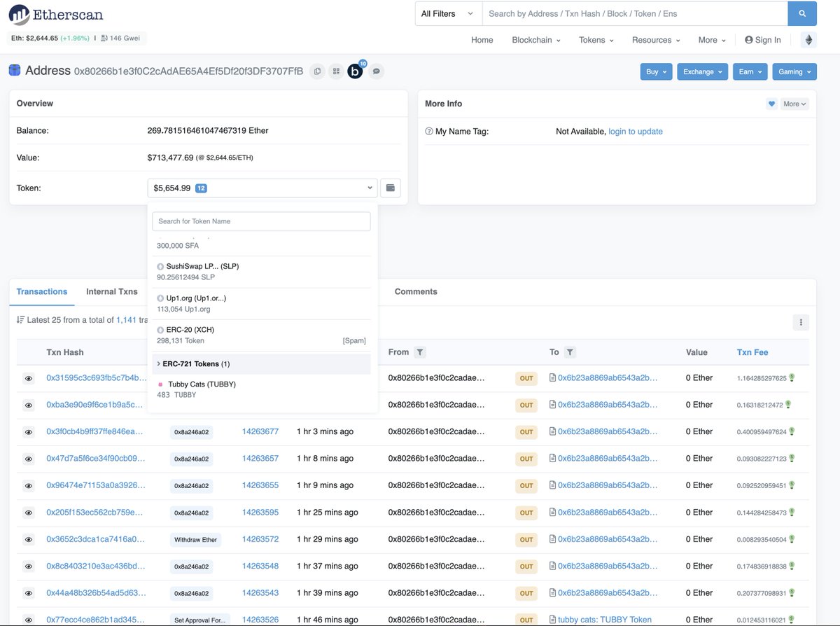The image size is (840, 626).
Task: Open the All Filters dropdown
Action: tap(448, 13)
